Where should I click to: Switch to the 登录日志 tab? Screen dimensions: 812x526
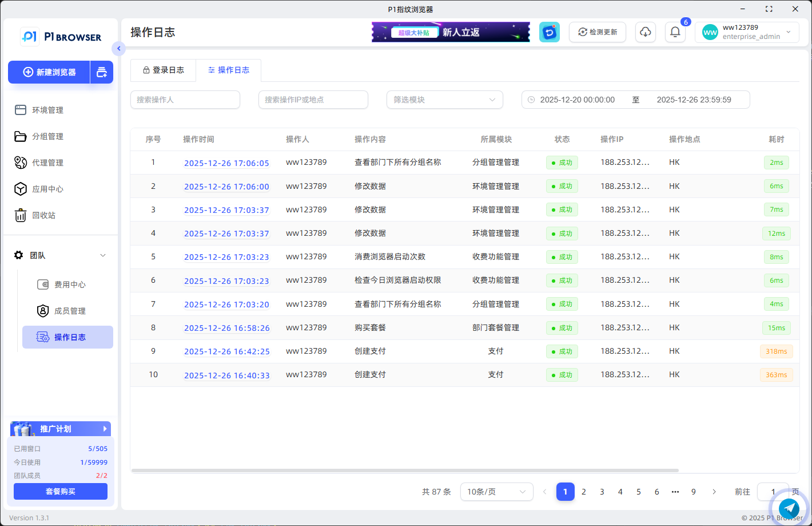click(x=163, y=70)
